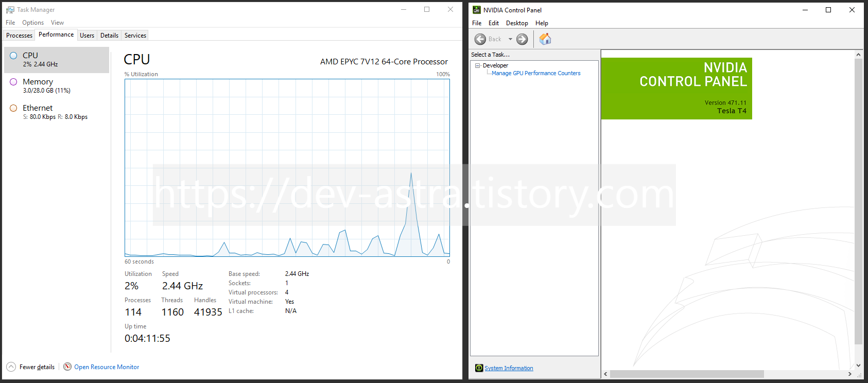Viewport: 868px width, 383px height.
Task: Click the Up time value 0:04:11:55
Action: click(147, 338)
